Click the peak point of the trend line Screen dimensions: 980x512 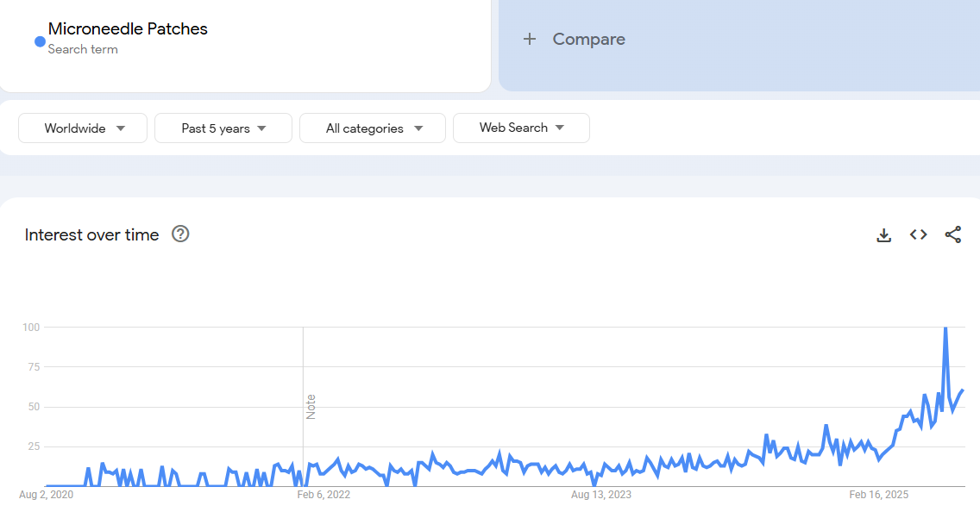pos(945,328)
